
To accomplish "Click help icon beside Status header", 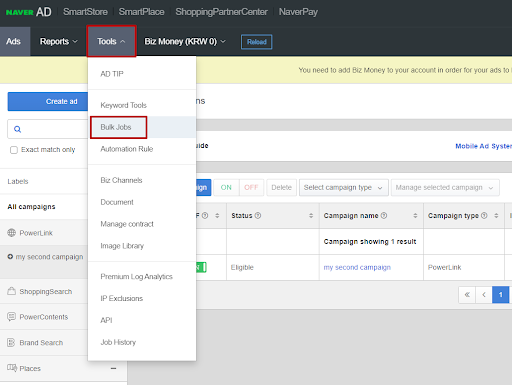I will [258, 216].
